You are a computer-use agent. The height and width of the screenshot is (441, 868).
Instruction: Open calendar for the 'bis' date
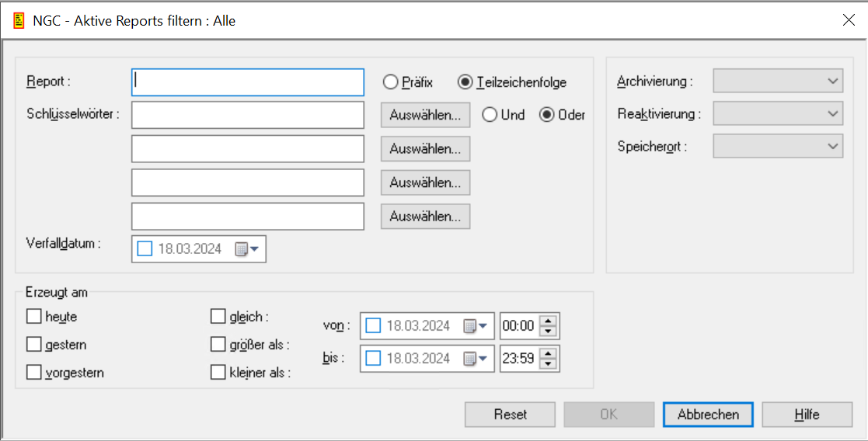pyautogui.click(x=475, y=359)
